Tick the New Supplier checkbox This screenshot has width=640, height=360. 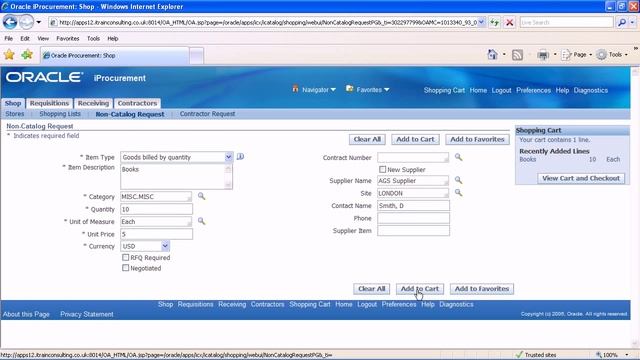(x=382, y=169)
